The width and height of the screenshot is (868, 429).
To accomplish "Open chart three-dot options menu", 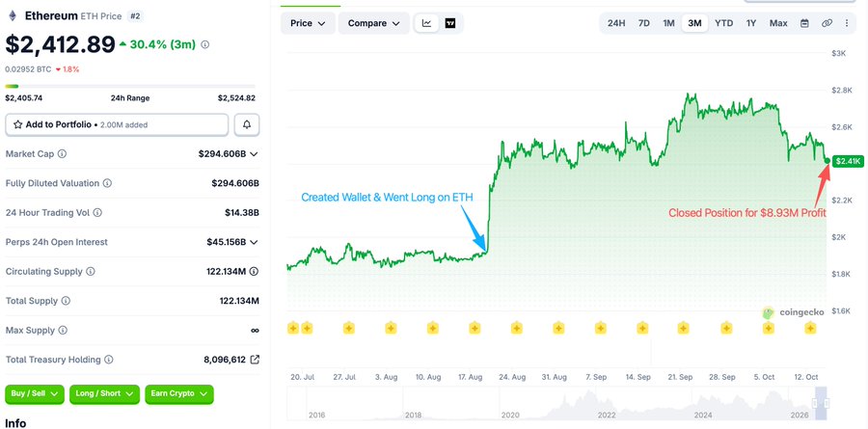I will click(847, 23).
